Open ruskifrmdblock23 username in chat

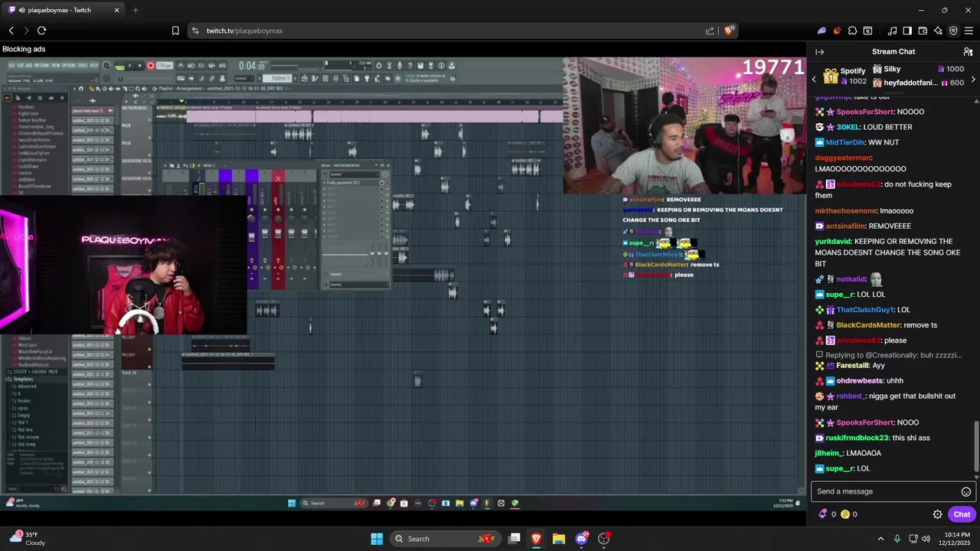coord(857,438)
